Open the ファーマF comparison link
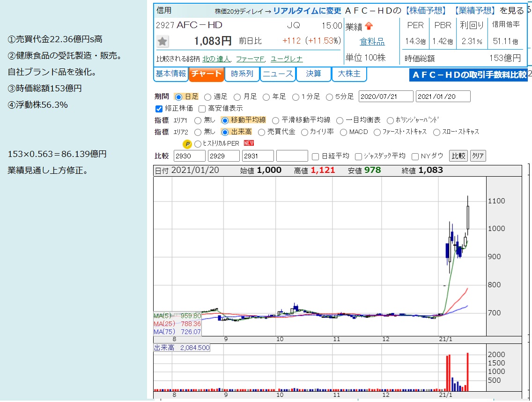 (251, 59)
